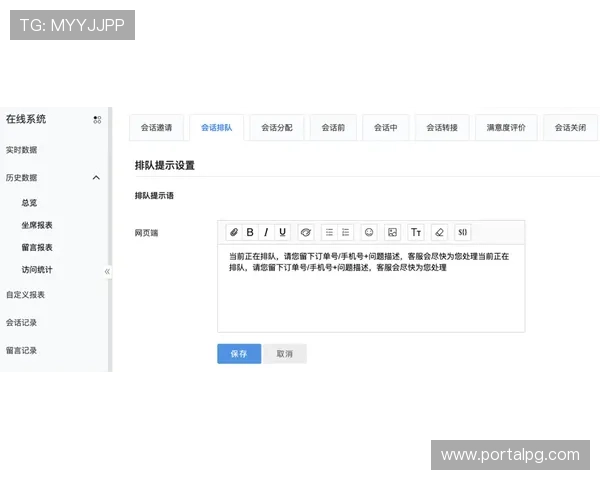Click the 取消 button
Image resolution: width=600 pixels, height=480 pixels.
point(285,354)
